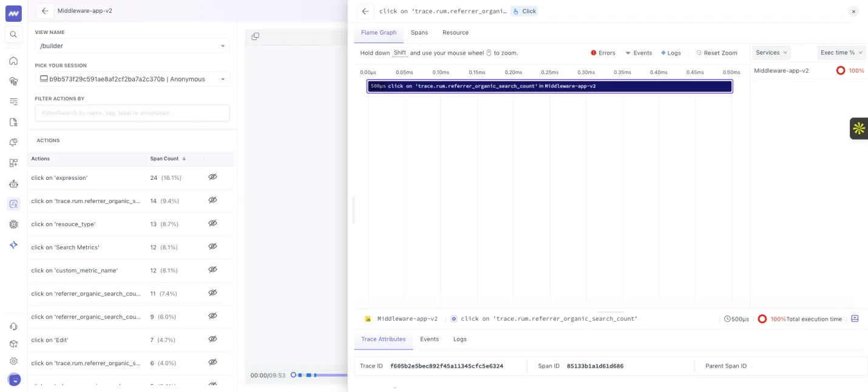Open the chip processor icon in sidebar
Image resolution: width=868 pixels, height=392 pixels.
[x=13, y=224]
